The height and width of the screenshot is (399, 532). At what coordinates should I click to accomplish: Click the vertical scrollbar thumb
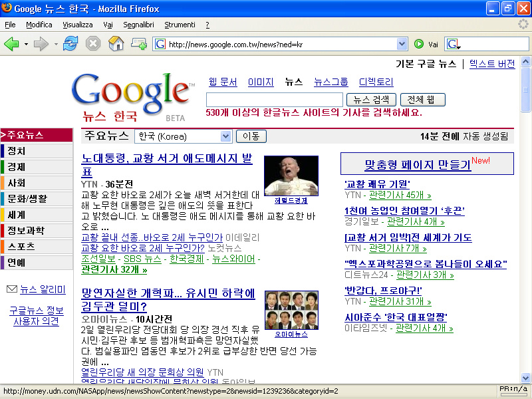click(525, 90)
